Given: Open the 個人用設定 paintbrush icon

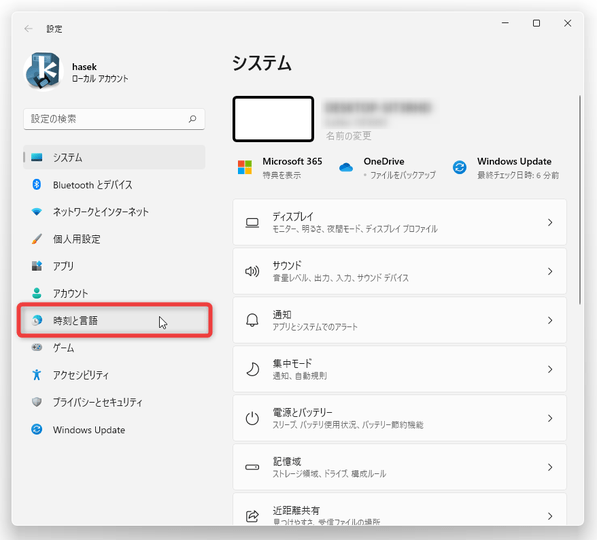Looking at the screenshot, I should [x=37, y=239].
